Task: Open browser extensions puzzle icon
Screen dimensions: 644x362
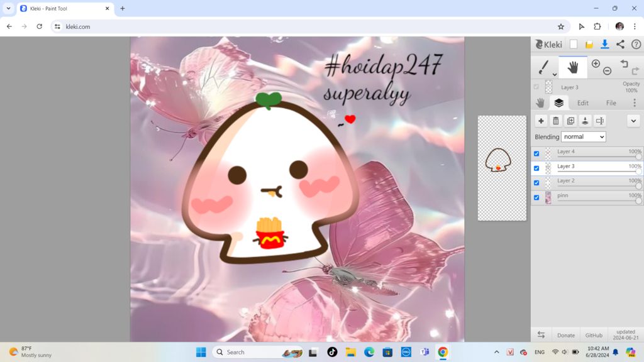Action: click(597, 26)
